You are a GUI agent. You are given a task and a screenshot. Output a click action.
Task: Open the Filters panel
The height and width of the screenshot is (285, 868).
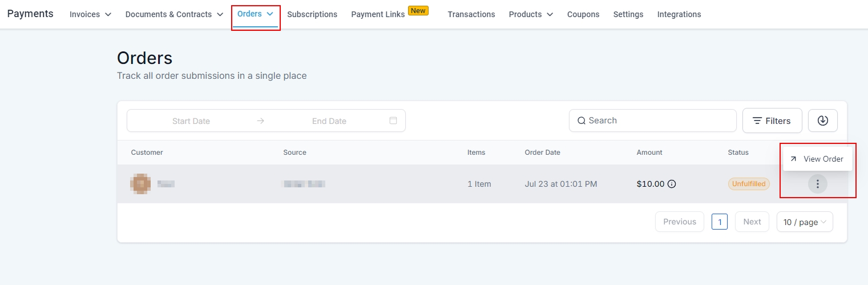(772, 121)
